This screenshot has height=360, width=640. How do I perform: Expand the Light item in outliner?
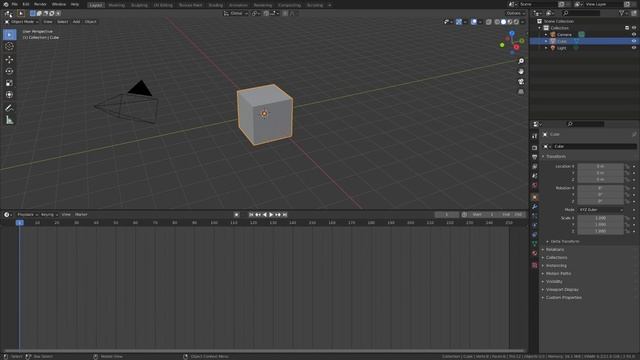pos(546,48)
